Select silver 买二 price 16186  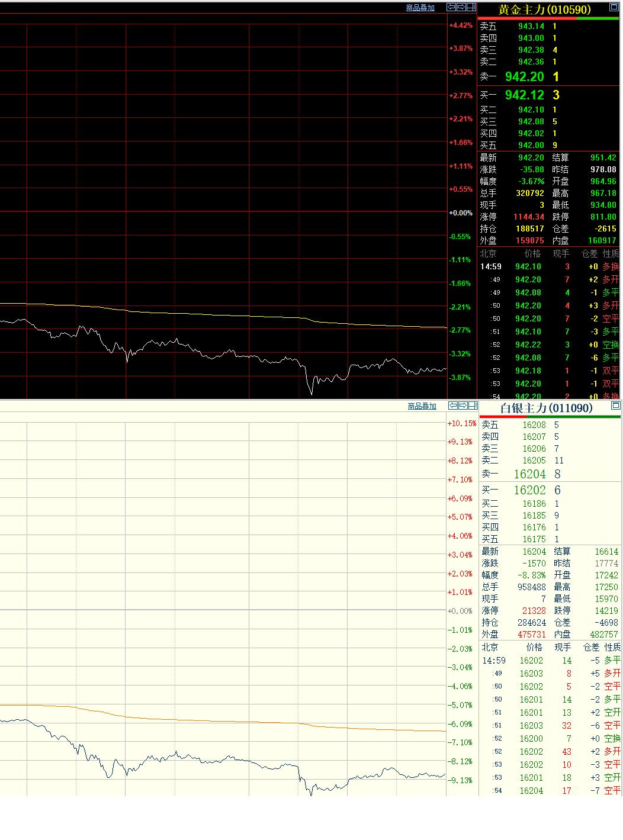tap(534, 504)
